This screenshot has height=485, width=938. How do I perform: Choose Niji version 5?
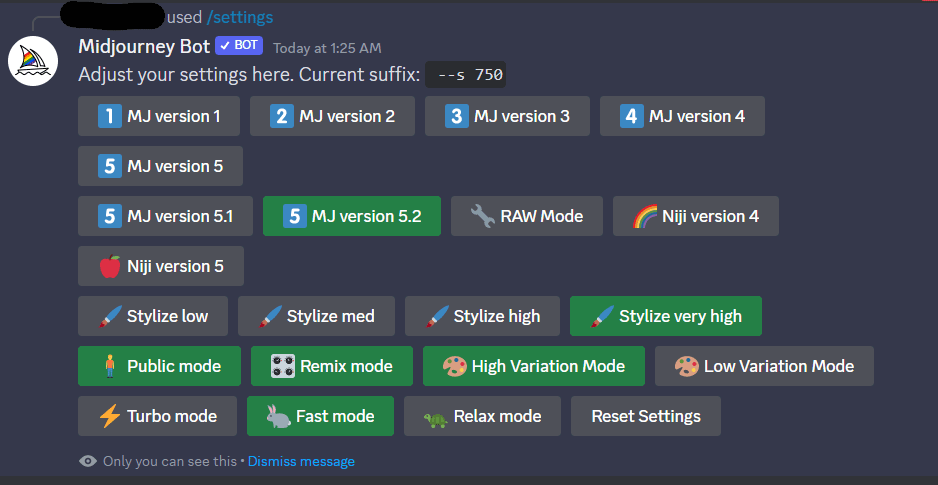[x=160, y=266]
